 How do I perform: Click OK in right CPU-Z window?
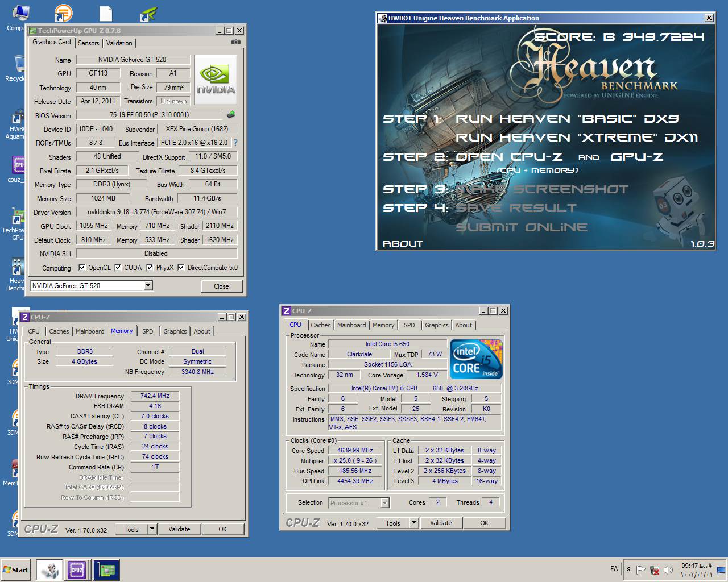(x=484, y=523)
